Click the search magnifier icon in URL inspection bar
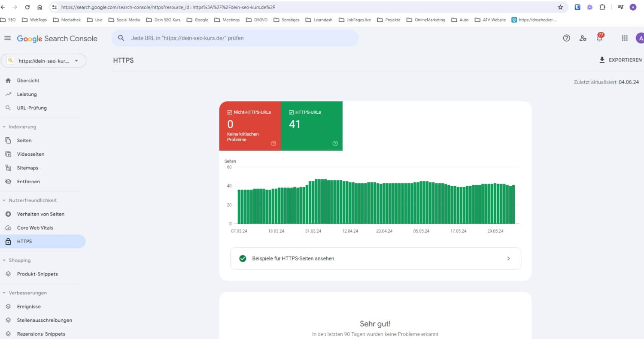 (x=122, y=38)
